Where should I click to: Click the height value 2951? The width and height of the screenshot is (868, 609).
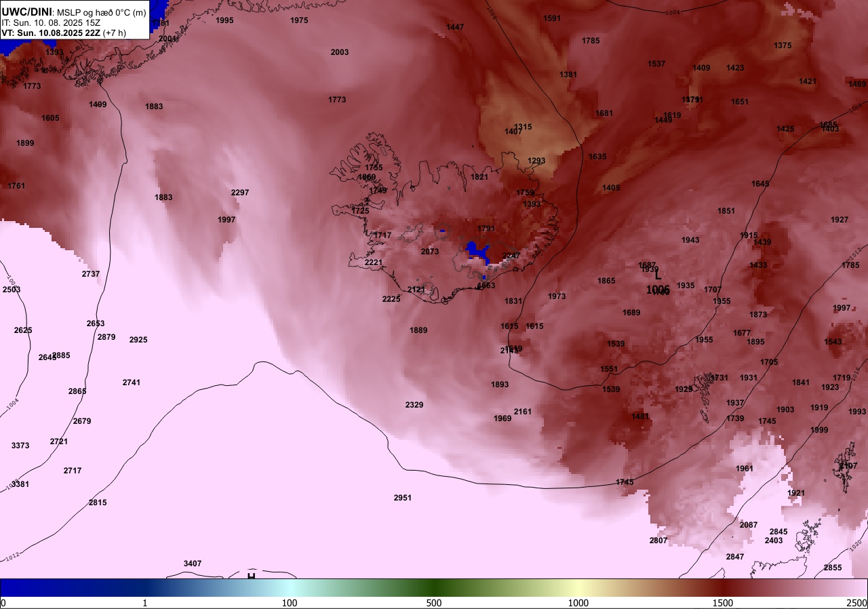[403, 498]
